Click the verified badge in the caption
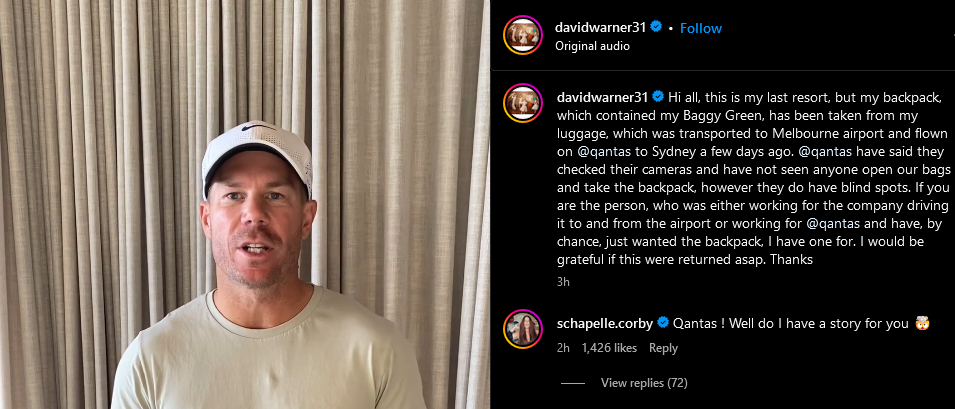This screenshot has height=409, width=955. (658, 96)
